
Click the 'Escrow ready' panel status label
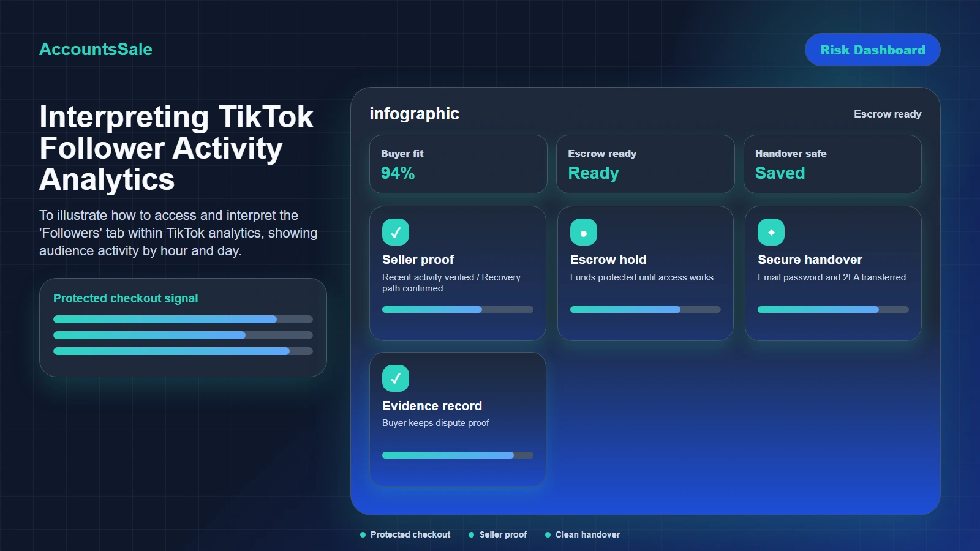pyautogui.click(x=888, y=114)
